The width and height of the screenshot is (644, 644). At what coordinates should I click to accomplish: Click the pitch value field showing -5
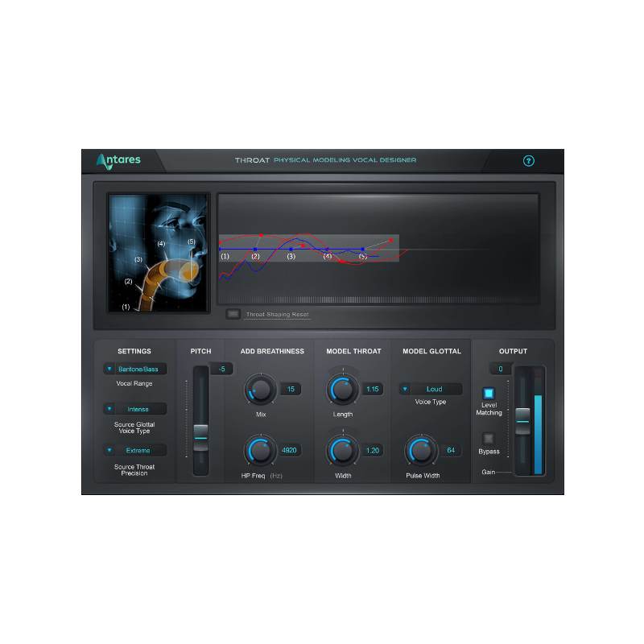222,369
